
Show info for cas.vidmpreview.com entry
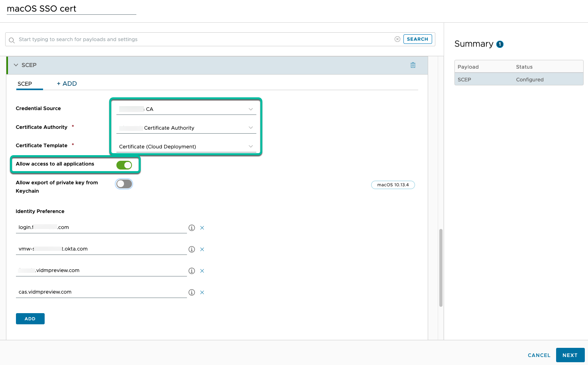tap(192, 292)
